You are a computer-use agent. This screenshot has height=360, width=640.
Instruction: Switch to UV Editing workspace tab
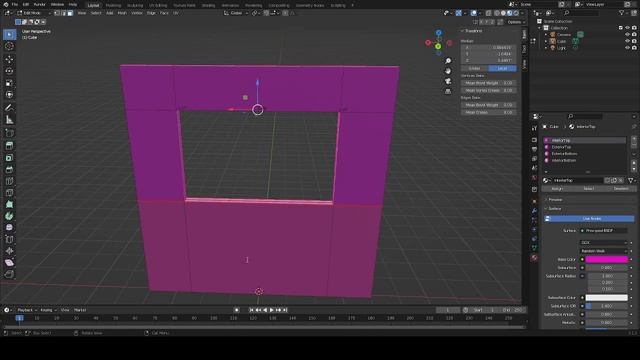click(158, 5)
